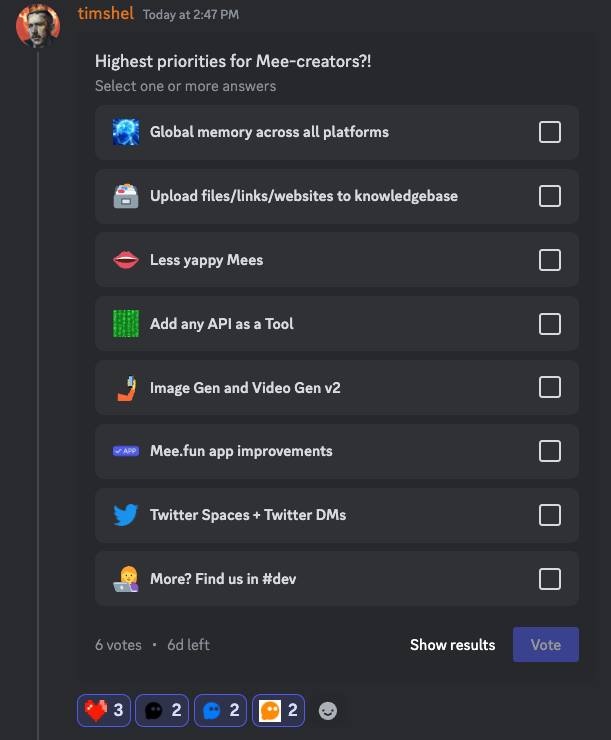The image size is (611, 740).
Task: Click the blue Twitter bird icon
Action: (126, 515)
